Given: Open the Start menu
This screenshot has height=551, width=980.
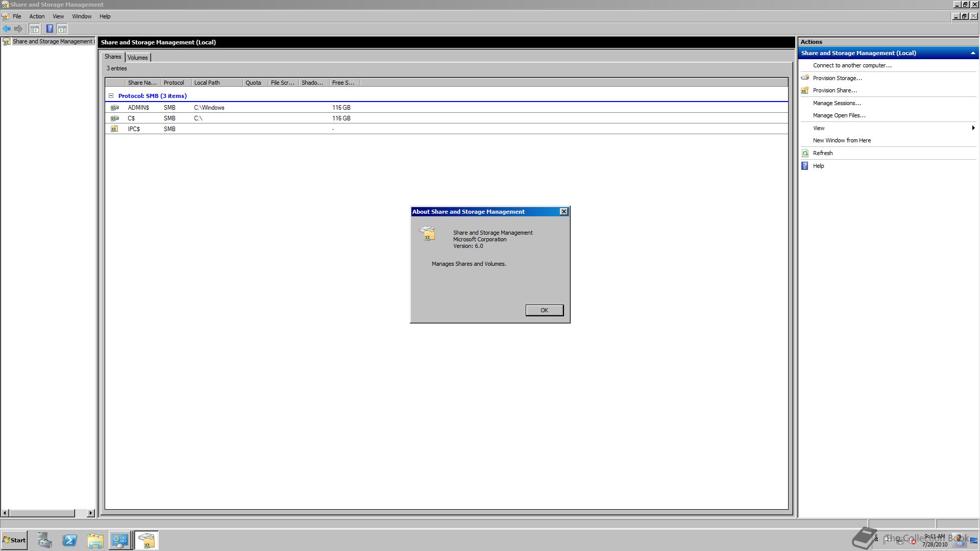Looking at the screenshot, I should tap(14, 540).
